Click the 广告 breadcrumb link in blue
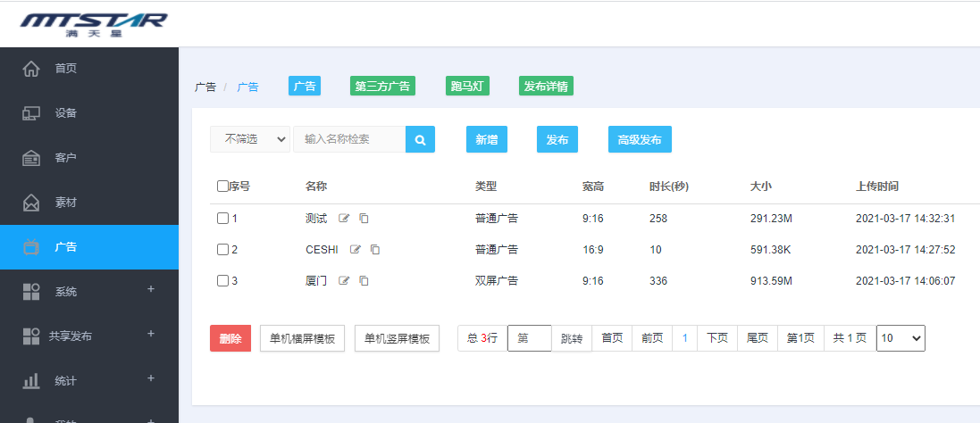Screen dimensions: 980x423 (x=247, y=87)
